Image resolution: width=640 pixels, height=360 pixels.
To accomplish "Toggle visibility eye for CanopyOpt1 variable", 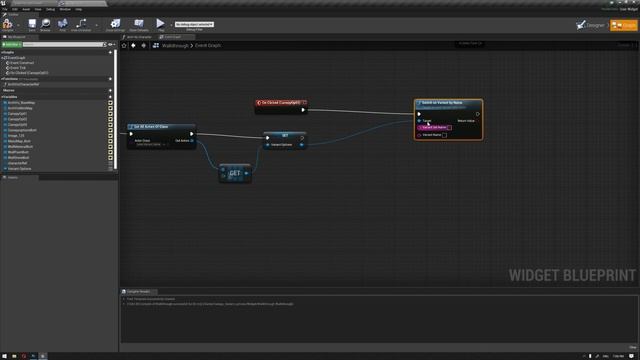I will click(110, 114).
